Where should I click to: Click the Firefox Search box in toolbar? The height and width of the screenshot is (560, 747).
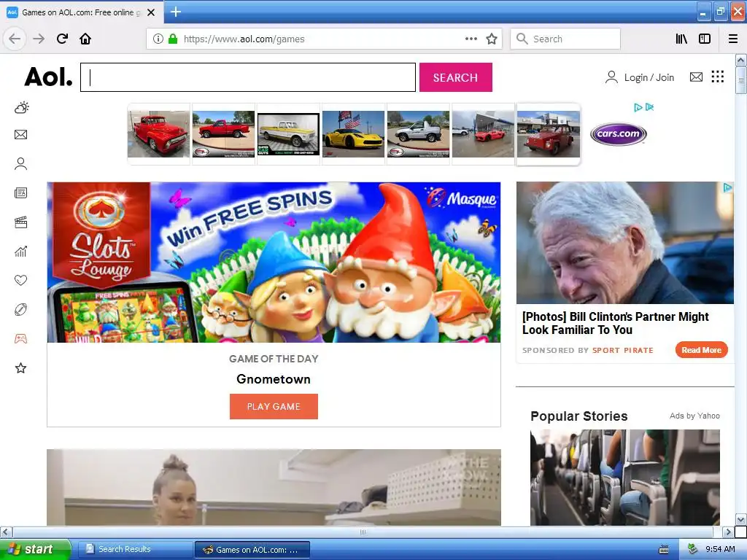tap(565, 39)
